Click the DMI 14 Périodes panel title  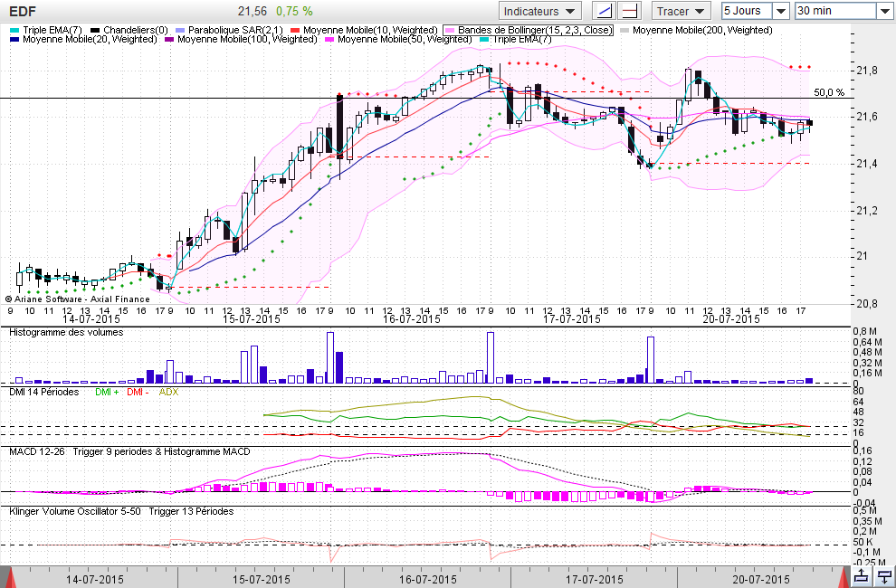tap(44, 392)
